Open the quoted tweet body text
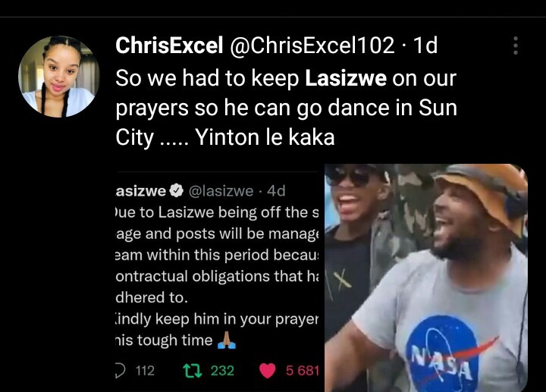The height and width of the screenshot is (392, 546). [217, 276]
